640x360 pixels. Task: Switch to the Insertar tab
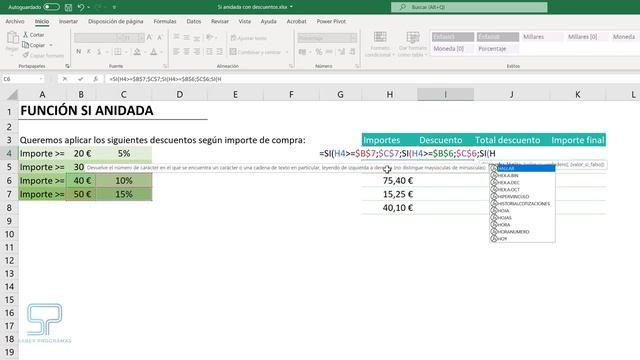point(68,21)
